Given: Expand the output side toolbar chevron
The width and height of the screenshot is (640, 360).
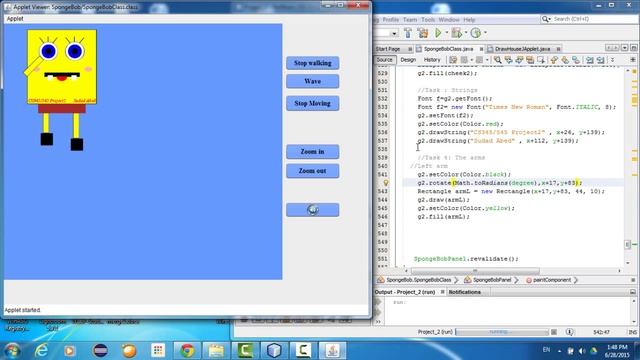Looking at the screenshot, I should click(x=378, y=322).
